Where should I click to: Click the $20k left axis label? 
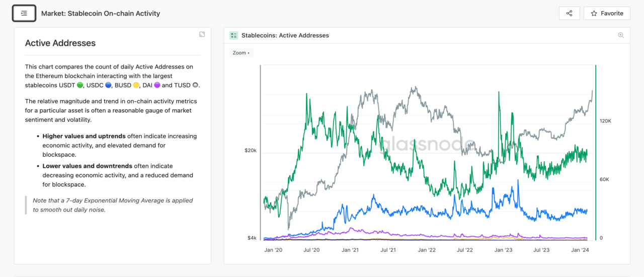[x=251, y=151]
